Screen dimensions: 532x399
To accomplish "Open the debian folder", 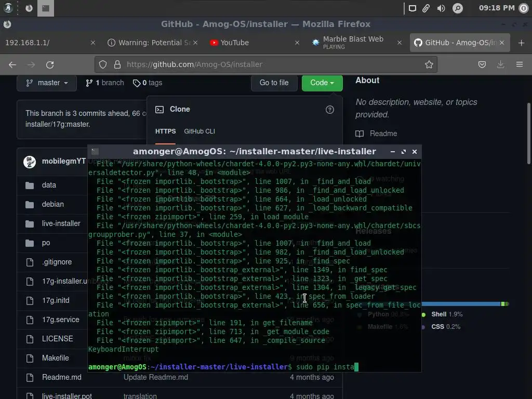I will 52,204.
